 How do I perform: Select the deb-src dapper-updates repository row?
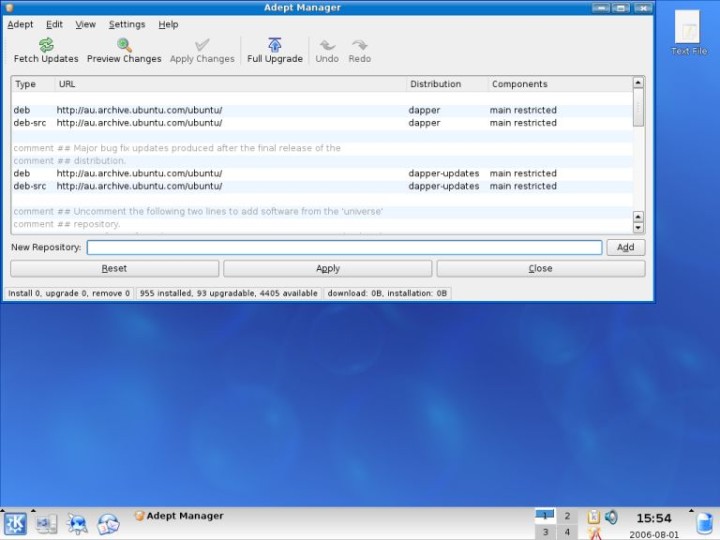(322, 186)
